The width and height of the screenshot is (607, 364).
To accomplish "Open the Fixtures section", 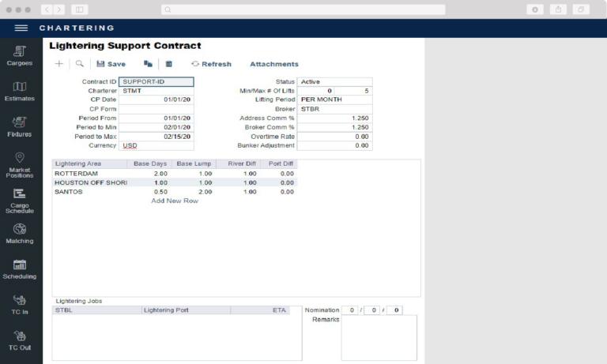I will [x=20, y=127].
